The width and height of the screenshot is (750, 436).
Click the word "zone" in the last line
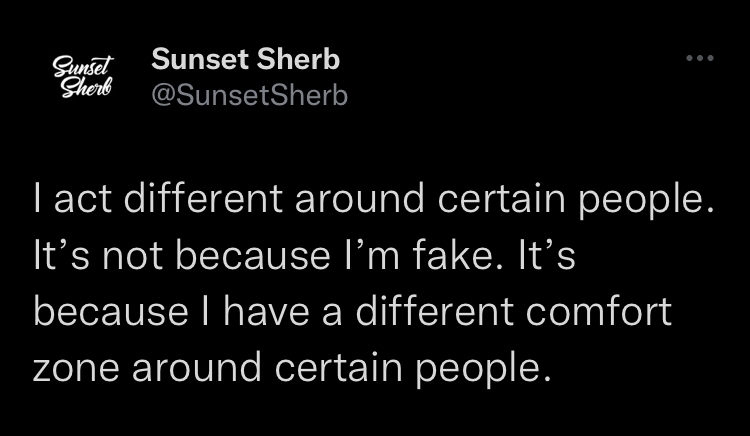[76, 369]
